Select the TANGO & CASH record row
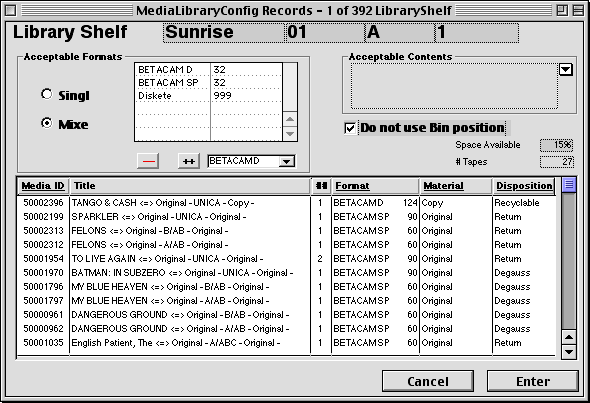 [x=286, y=203]
